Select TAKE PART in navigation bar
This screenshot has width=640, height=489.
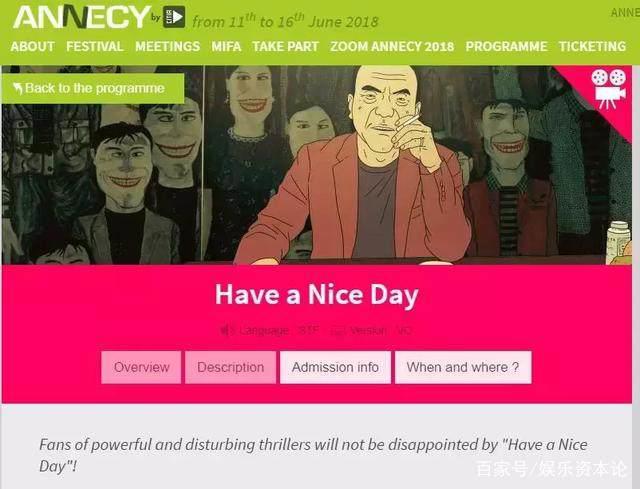[285, 47]
